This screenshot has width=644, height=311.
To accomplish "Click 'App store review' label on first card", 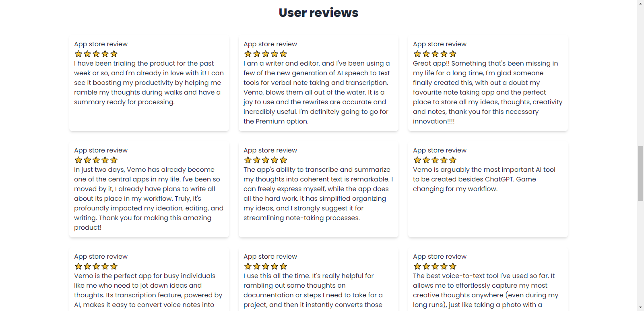I will [x=101, y=44].
